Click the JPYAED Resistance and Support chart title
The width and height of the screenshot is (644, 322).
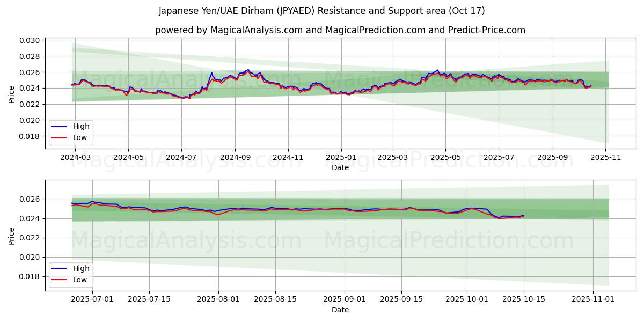322,11
